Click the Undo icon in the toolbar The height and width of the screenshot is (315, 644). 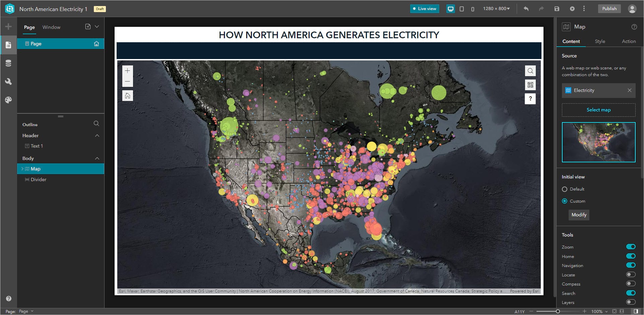tap(526, 9)
